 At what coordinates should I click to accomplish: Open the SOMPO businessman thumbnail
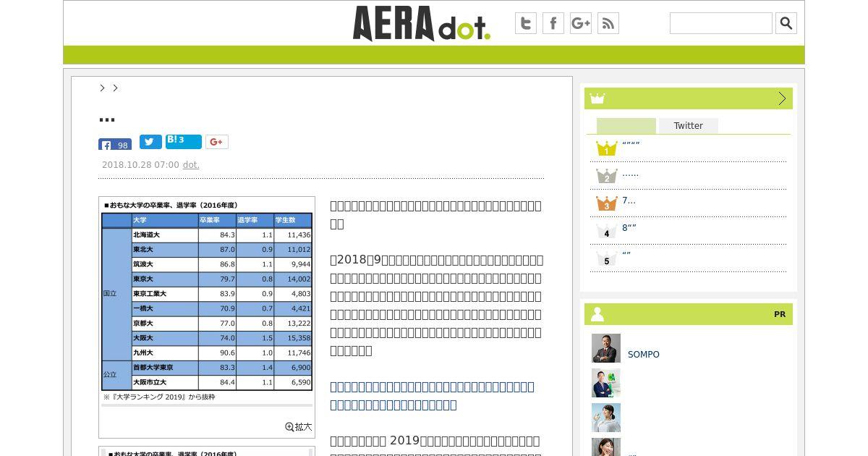click(606, 348)
